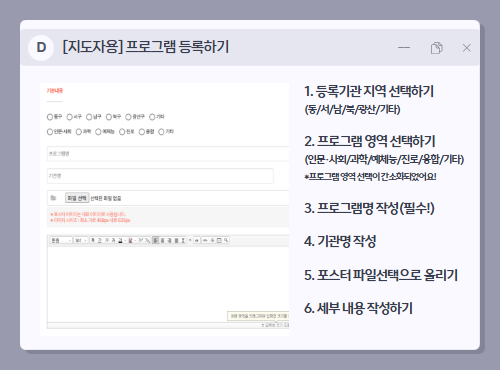Image resolution: width=500 pixels, height=370 pixels.
Task: Insert a table from the editor toolbar
Action: [x=219, y=240]
